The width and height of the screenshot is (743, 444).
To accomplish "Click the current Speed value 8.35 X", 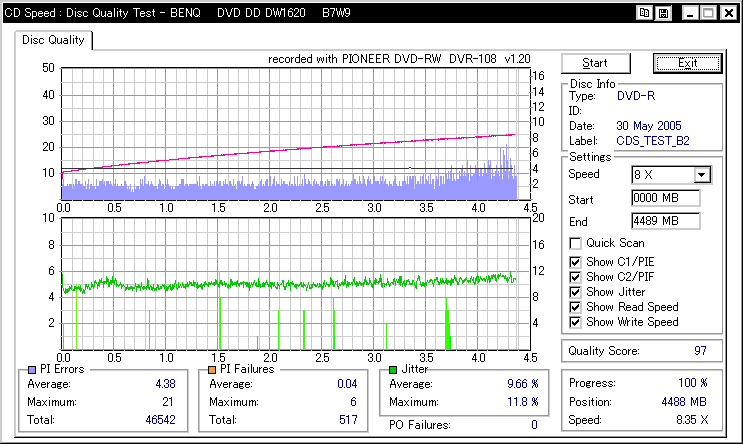I will pos(692,420).
